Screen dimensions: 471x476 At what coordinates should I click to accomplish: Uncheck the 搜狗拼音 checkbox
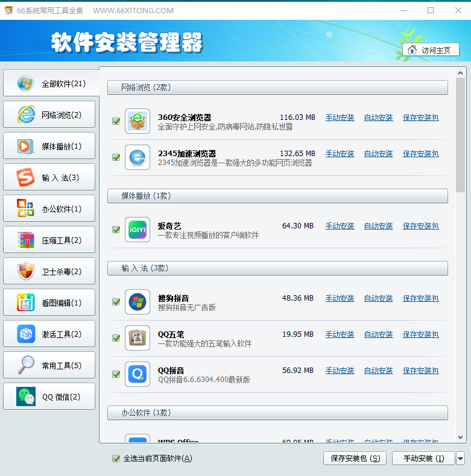pos(116,302)
